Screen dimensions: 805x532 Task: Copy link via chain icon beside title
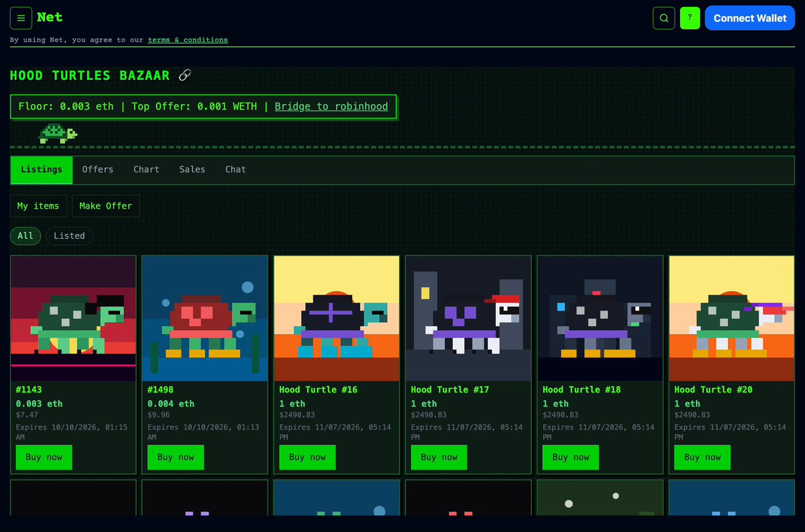[x=185, y=75]
